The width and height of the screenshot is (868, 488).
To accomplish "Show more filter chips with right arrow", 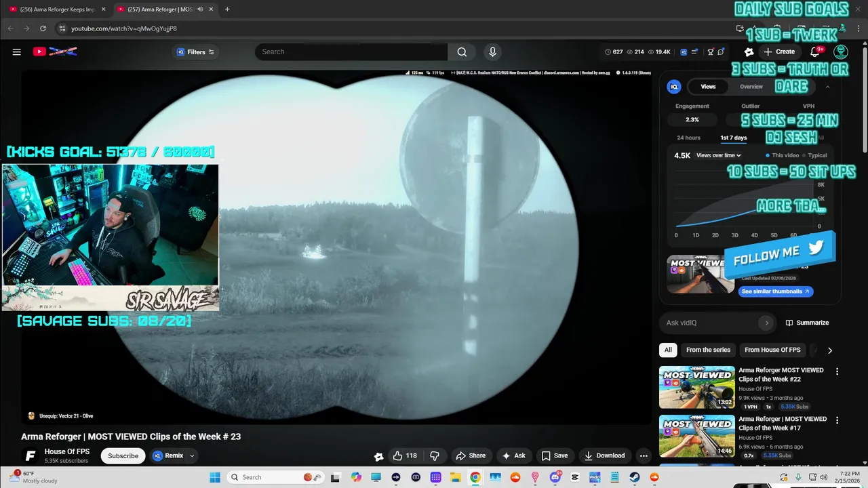I will click(829, 350).
